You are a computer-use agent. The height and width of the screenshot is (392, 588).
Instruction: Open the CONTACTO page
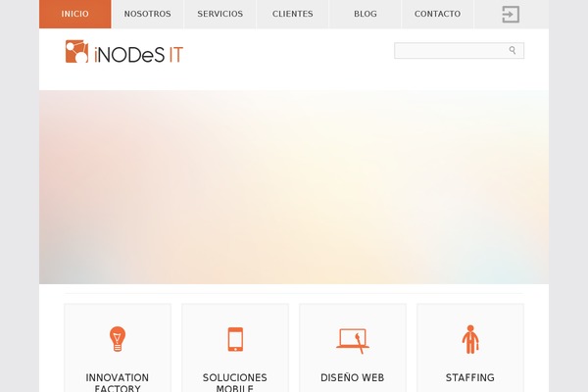coord(437,14)
